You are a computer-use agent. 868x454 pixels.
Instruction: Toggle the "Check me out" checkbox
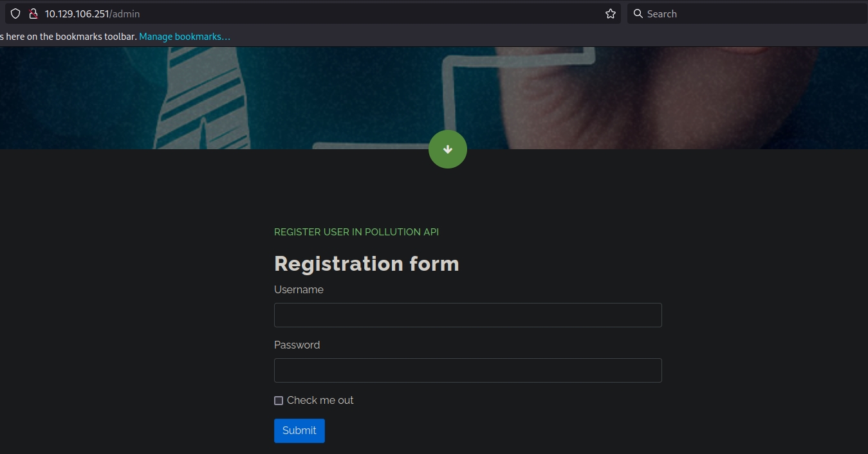pyautogui.click(x=279, y=401)
